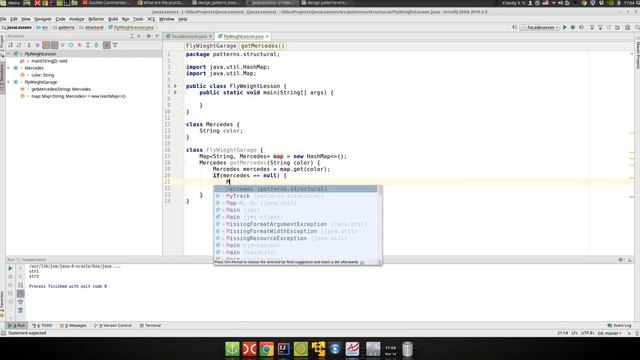The height and width of the screenshot is (360, 640).
Task: Click the VCS update icon in the toolbar
Action: pos(592,27)
